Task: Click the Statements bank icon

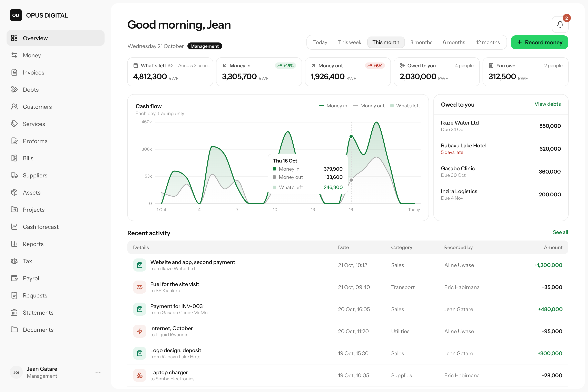Action: coord(14,313)
